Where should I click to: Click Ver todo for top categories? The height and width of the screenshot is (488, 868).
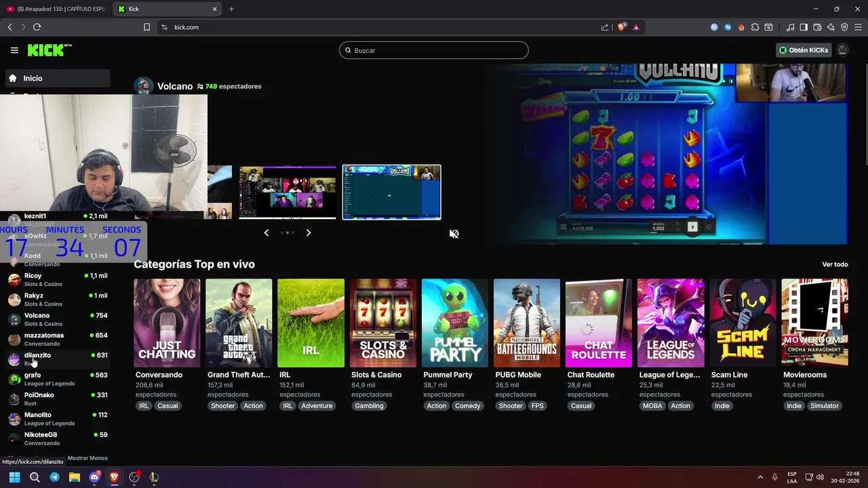point(835,264)
